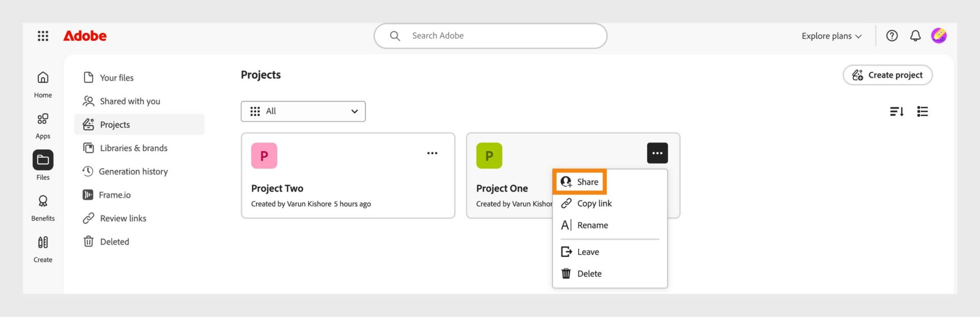Image resolution: width=980 pixels, height=317 pixels.
Task: Click the Adobe logo
Action: (85, 36)
